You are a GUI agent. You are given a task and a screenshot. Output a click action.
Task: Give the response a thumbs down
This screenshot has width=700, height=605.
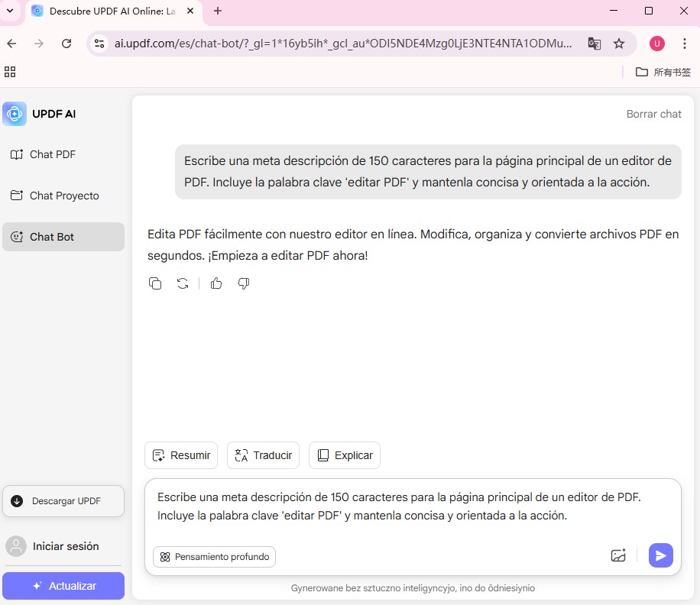pos(244,283)
